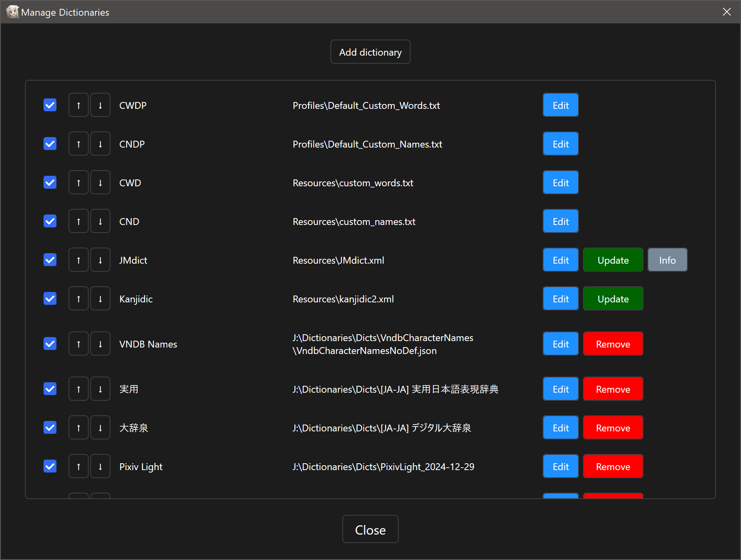
Task: Click the Profiles\Default_Custom_Names.txt path
Action: pyautogui.click(x=368, y=144)
